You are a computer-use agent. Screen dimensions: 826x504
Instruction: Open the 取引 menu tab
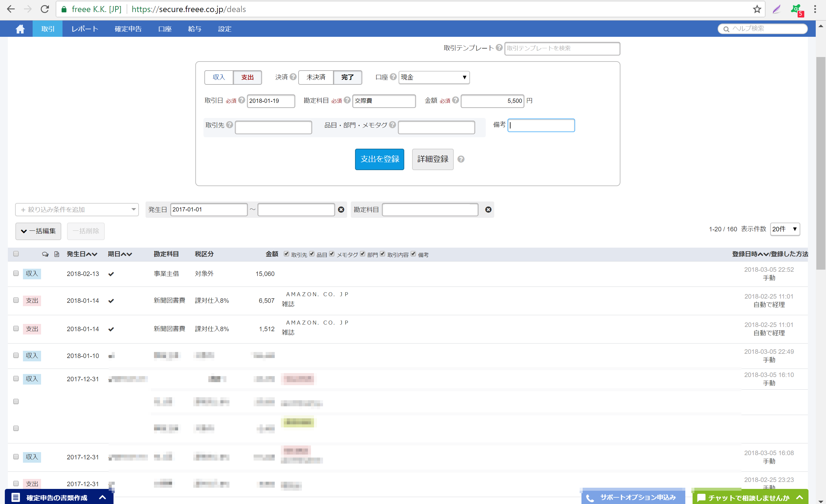(48, 29)
